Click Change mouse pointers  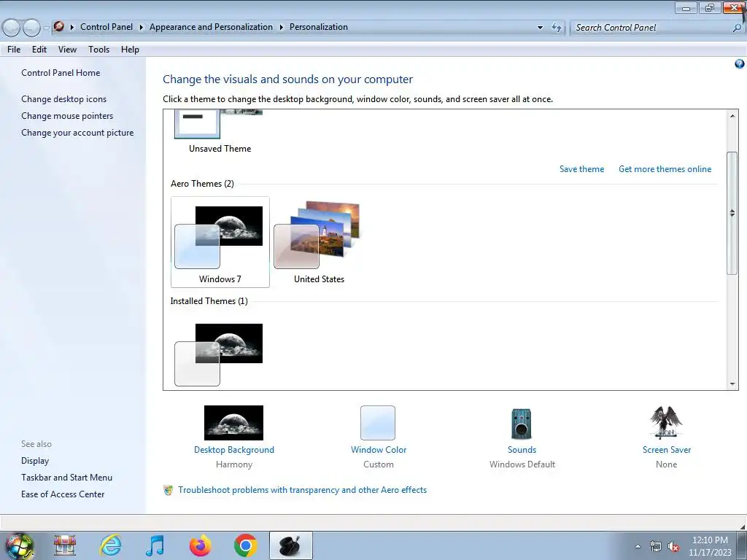pos(67,116)
